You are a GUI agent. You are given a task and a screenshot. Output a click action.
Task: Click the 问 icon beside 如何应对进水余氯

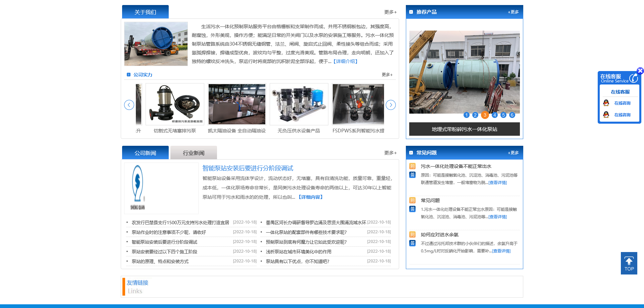click(412, 234)
